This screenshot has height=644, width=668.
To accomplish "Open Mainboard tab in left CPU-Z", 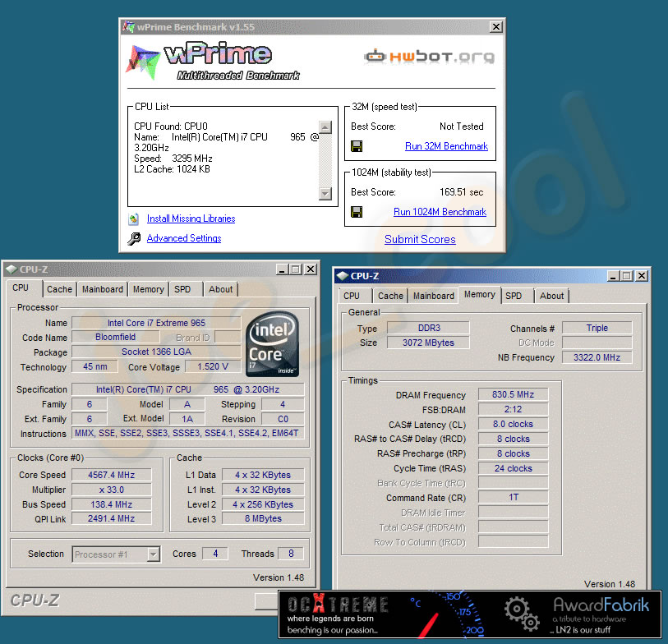I will [x=102, y=289].
